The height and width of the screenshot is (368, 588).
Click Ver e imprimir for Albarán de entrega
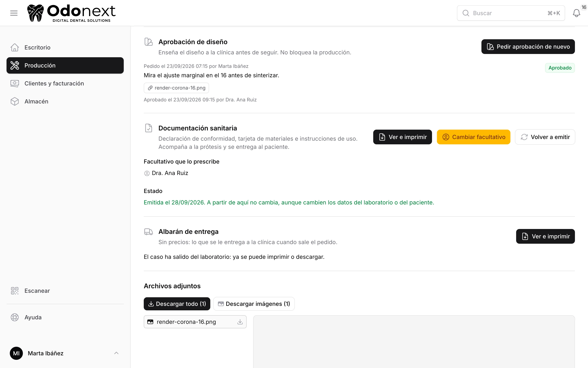click(545, 236)
